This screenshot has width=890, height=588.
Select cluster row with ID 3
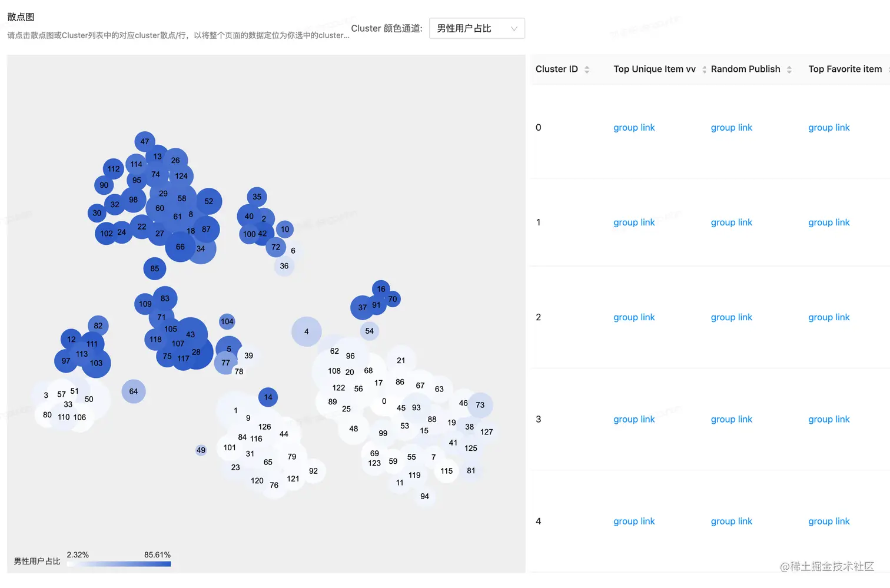coord(710,419)
